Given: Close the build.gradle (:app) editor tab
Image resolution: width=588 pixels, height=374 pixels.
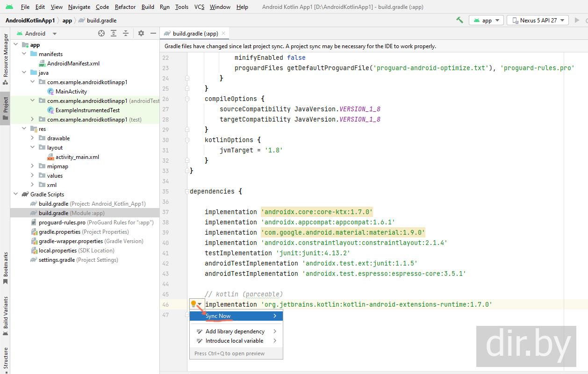Looking at the screenshot, I should tap(223, 33).
